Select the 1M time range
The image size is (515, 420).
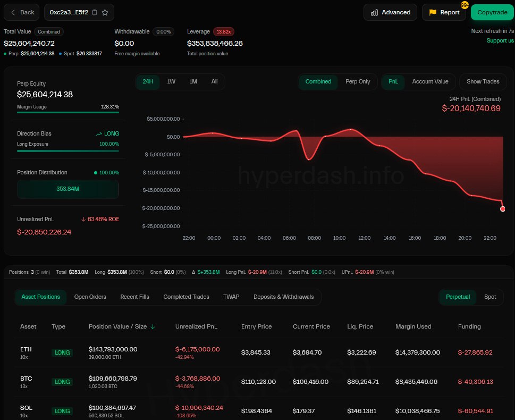coord(193,81)
